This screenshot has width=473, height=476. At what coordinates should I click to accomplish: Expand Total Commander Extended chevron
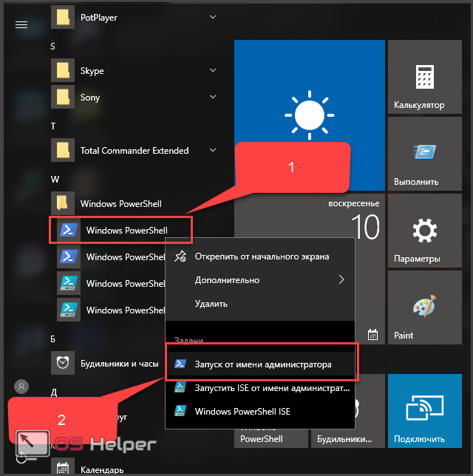click(213, 150)
